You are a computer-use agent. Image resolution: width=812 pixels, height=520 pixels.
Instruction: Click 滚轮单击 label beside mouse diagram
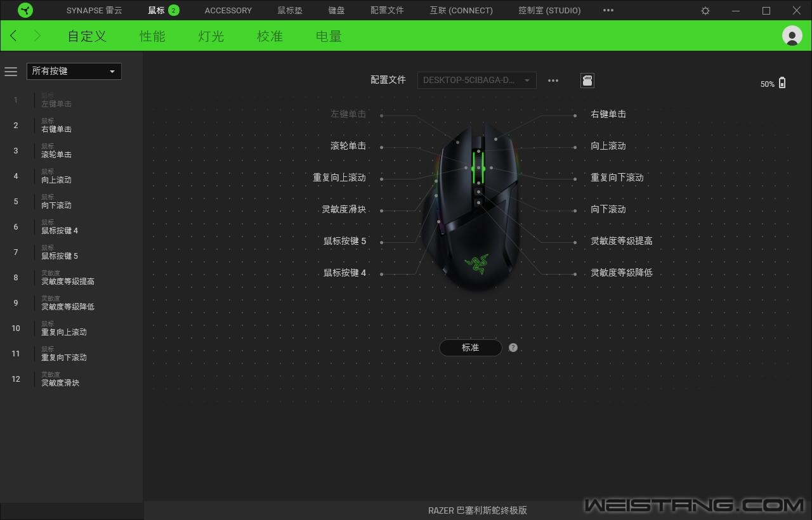pos(348,146)
